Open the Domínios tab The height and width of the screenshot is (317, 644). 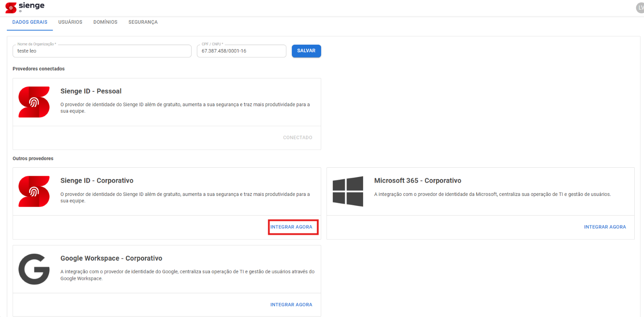click(x=105, y=22)
